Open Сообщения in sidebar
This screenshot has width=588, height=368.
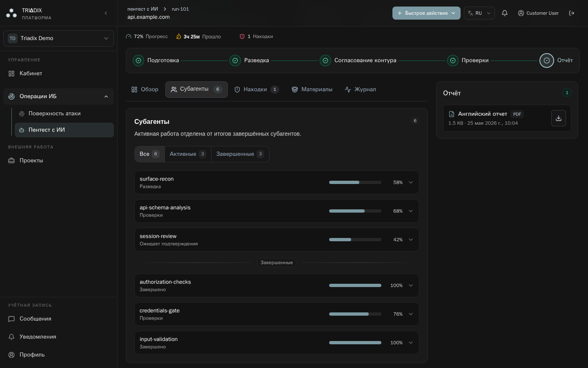[58, 319]
